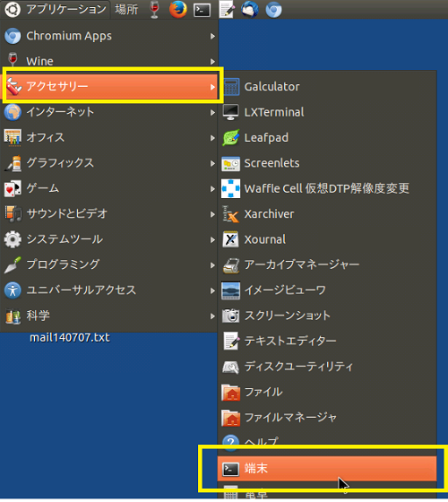Launch Firefox from the top panel
The width and height of the screenshot is (448, 502).
tap(178, 9)
